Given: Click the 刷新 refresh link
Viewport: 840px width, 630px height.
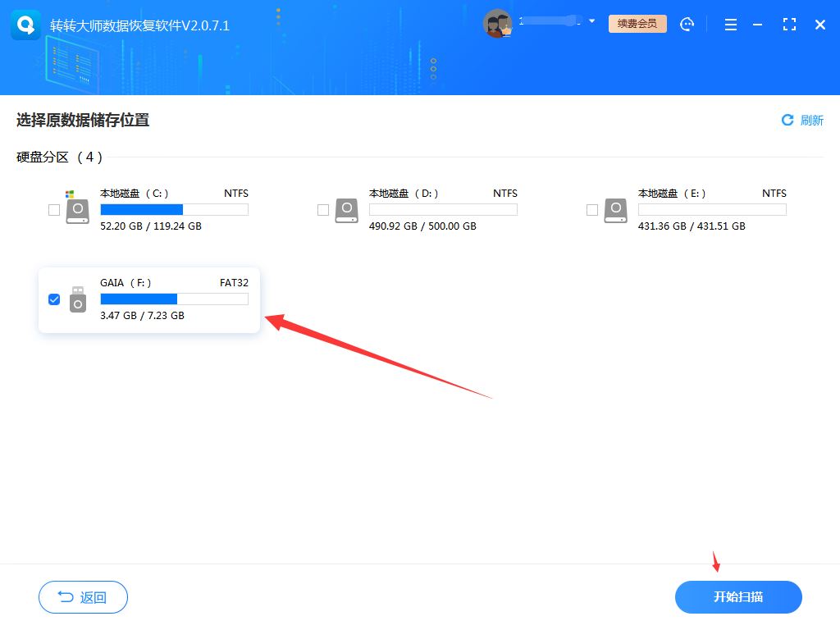Looking at the screenshot, I should 802,120.
